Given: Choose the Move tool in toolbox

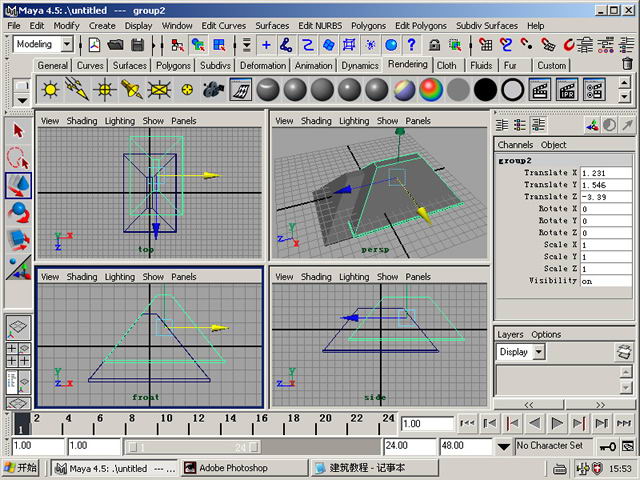Looking at the screenshot, I should [18, 185].
